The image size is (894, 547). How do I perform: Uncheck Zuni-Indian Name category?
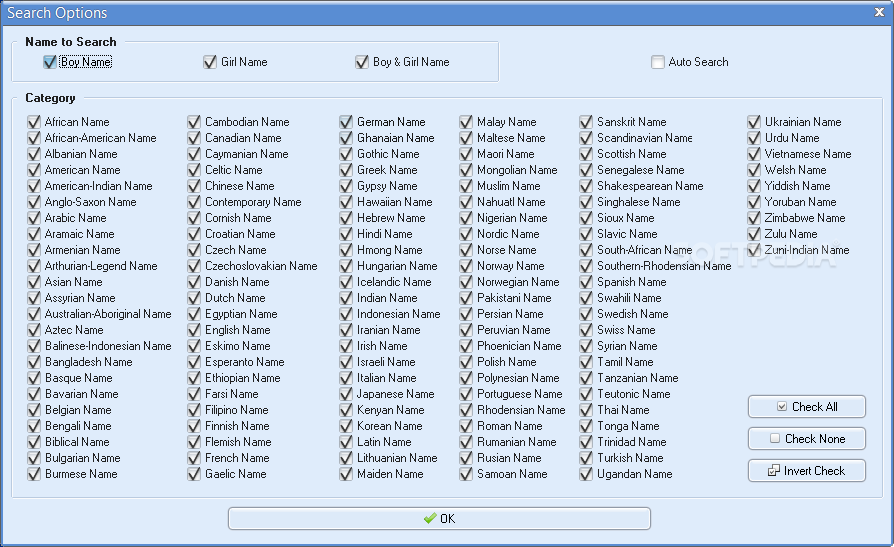coord(754,250)
